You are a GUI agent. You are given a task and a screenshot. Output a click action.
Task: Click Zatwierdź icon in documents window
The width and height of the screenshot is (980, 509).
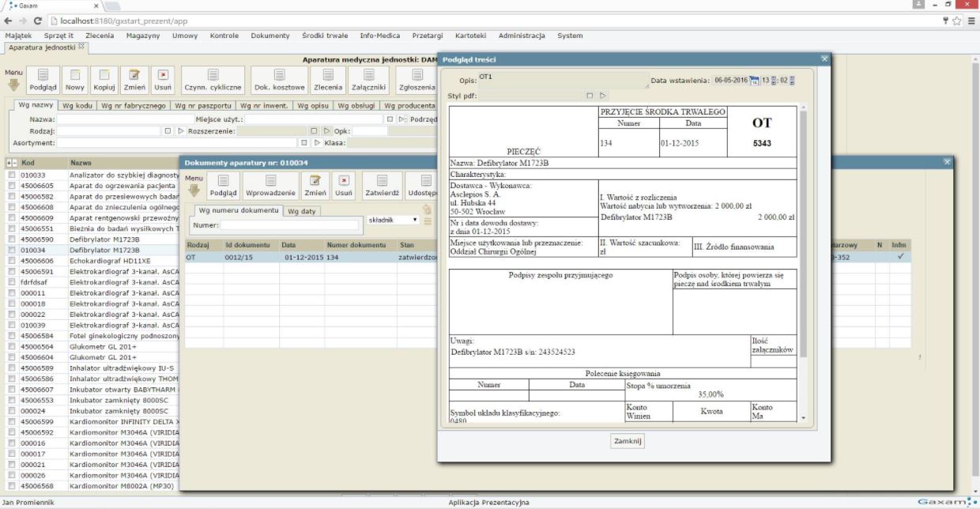pos(382,182)
